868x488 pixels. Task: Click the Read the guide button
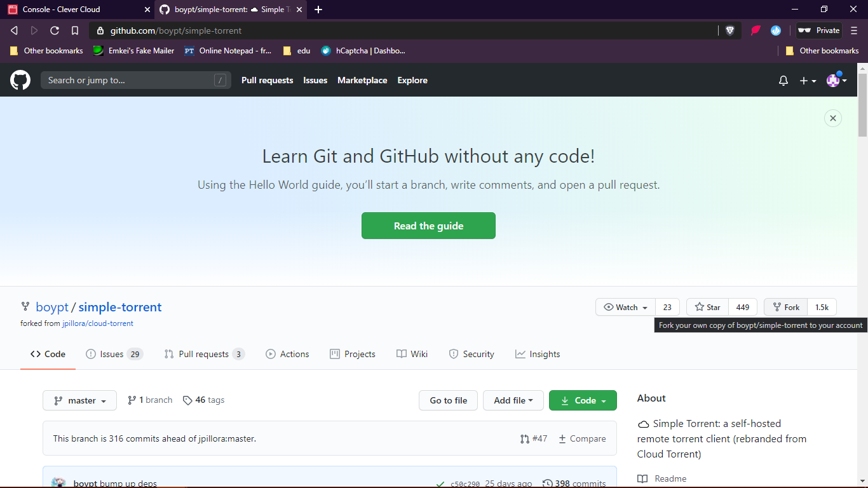click(428, 226)
